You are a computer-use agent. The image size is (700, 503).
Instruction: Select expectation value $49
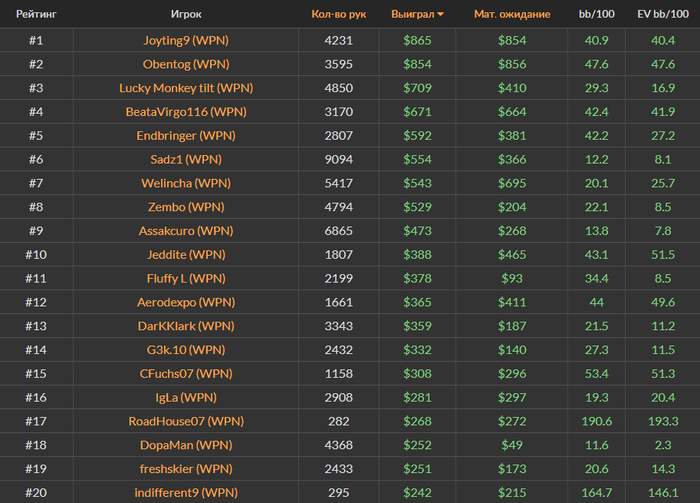(x=512, y=445)
